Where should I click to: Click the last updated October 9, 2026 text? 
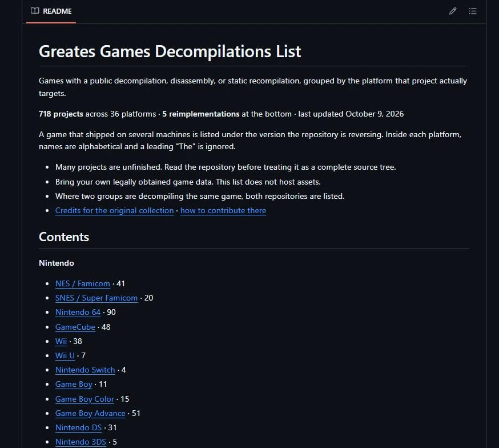351,114
